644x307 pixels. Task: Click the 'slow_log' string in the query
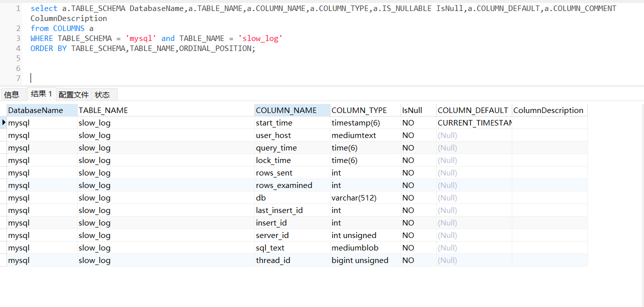coord(260,38)
